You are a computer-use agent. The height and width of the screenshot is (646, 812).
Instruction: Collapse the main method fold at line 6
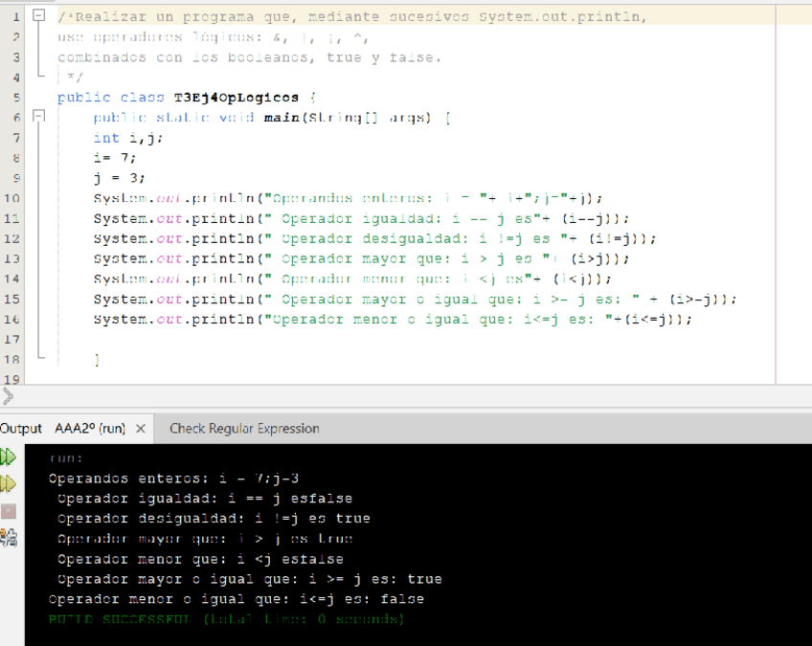click(x=38, y=117)
